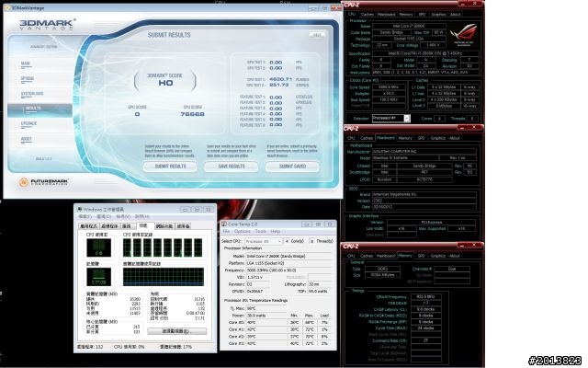The height and width of the screenshot is (368, 588).
Task: Click the Save Results button
Action: 232,167
